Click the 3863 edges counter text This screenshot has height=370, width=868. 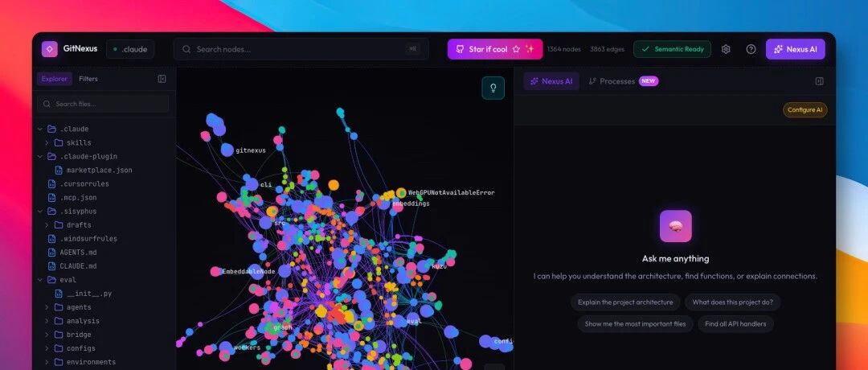607,49
